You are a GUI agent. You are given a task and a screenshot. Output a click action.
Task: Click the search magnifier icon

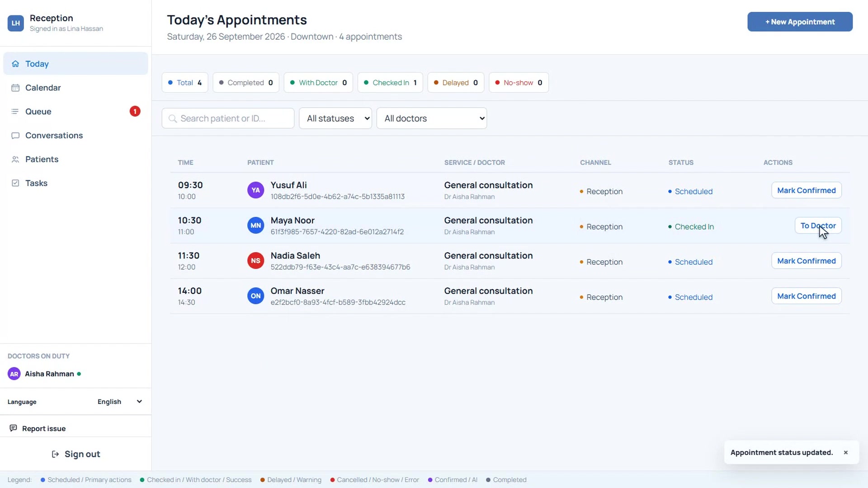pos(172,118)
